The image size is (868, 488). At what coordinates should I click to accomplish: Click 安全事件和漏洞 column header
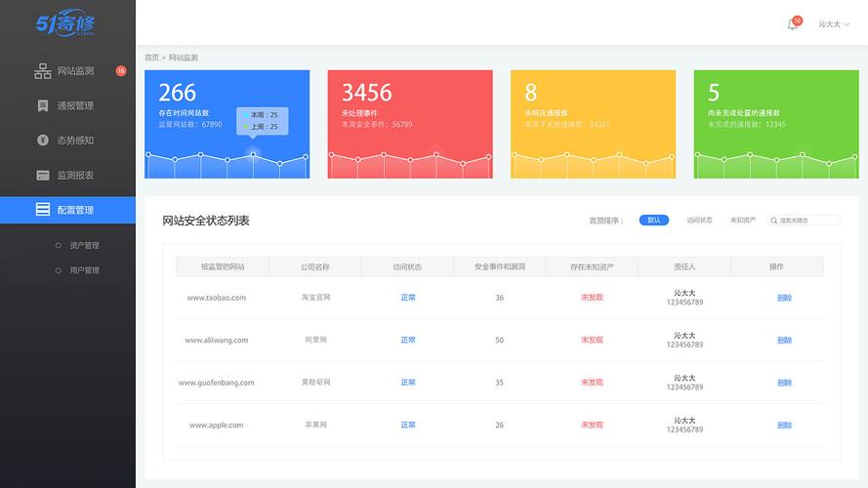point(500,266)
